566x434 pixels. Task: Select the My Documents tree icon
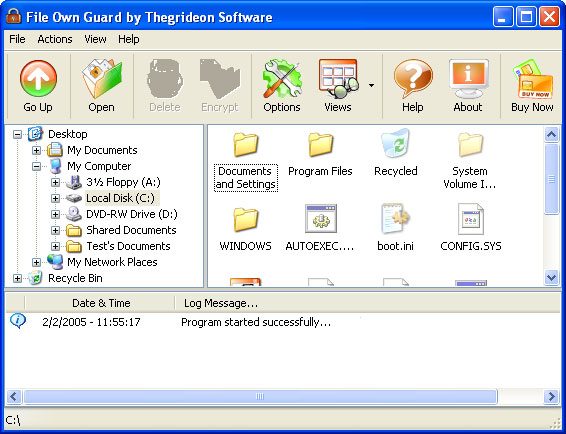click(x=55, y=150)
